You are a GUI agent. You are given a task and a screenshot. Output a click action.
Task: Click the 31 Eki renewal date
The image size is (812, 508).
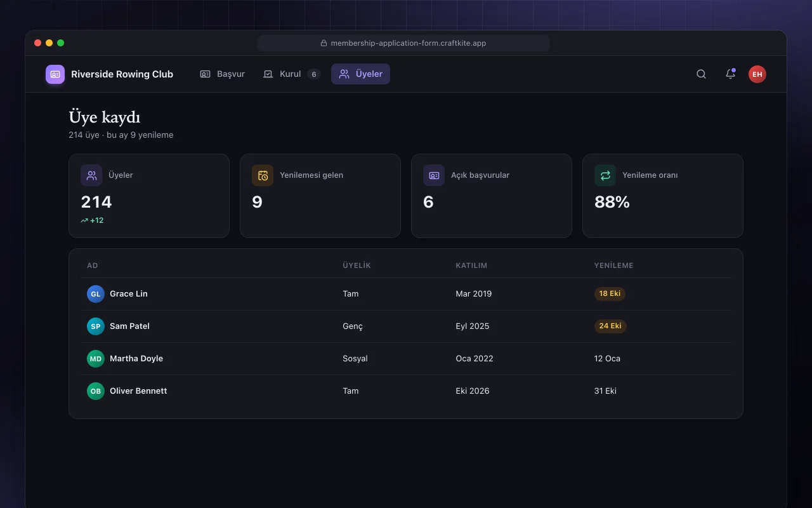[x=605, y=391]
